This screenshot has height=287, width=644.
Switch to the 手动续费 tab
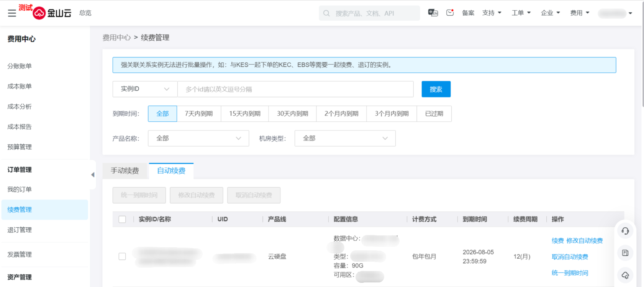coord(125,171)
